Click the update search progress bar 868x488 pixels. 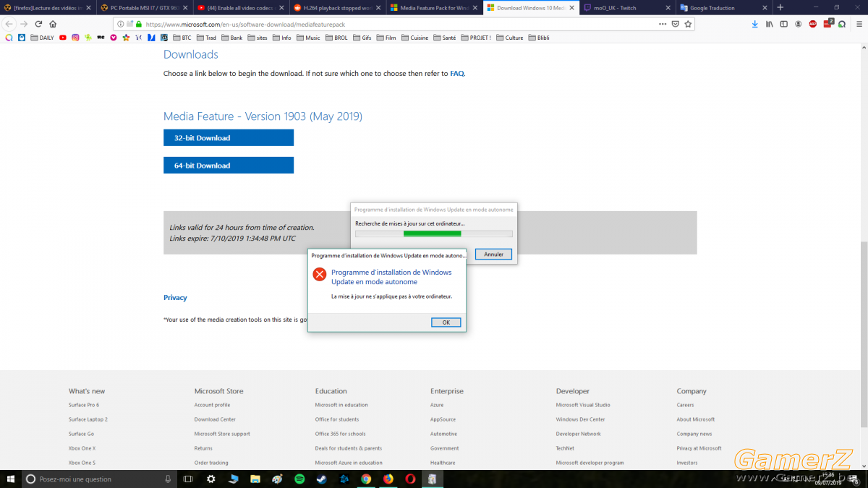point(434,234)
